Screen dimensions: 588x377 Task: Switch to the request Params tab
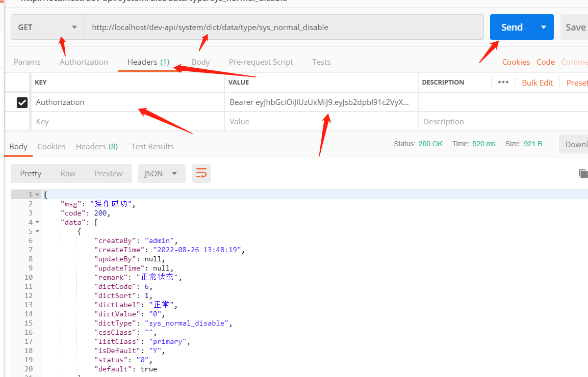[27, 62]
